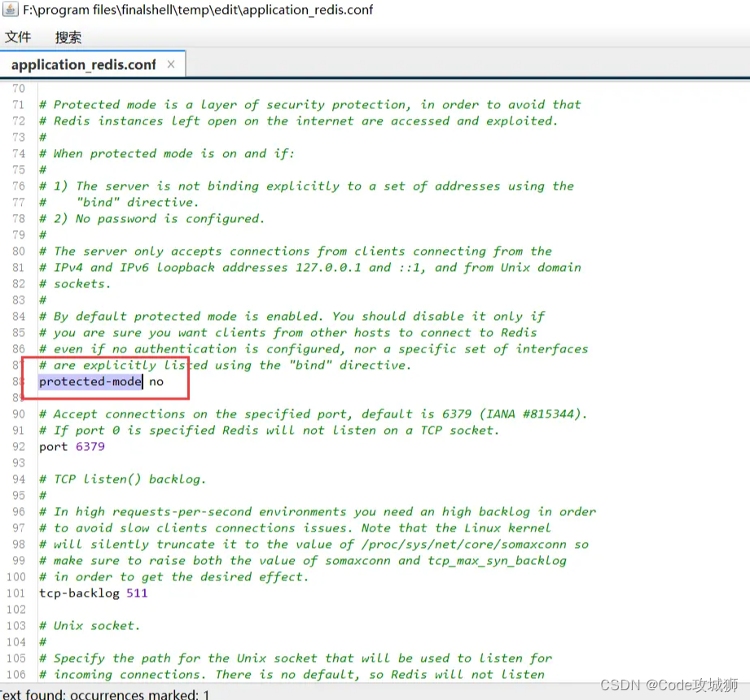This screenshot has height=700, width=750.
Task: Click comment '# By default protected mode is enabled'
Action: 292,317
